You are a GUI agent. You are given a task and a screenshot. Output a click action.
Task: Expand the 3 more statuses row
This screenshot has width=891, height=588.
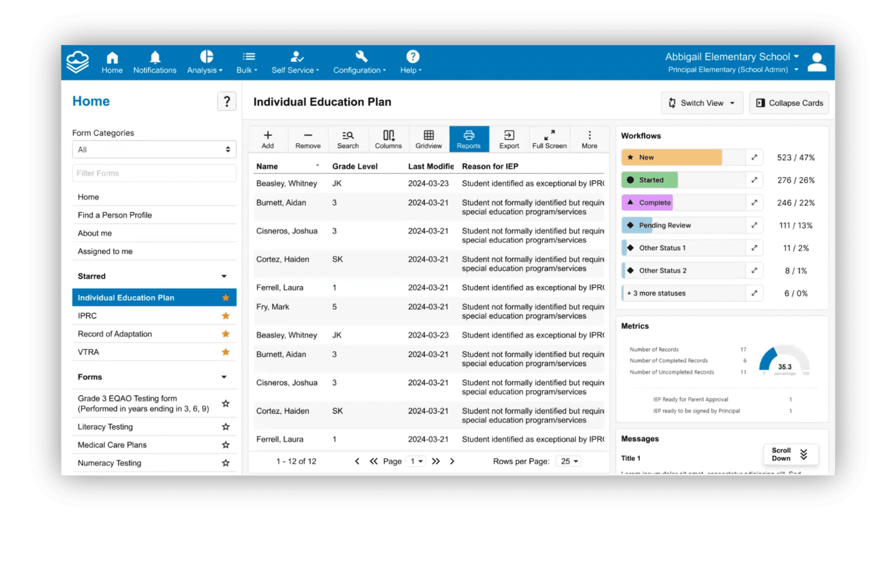754,293
